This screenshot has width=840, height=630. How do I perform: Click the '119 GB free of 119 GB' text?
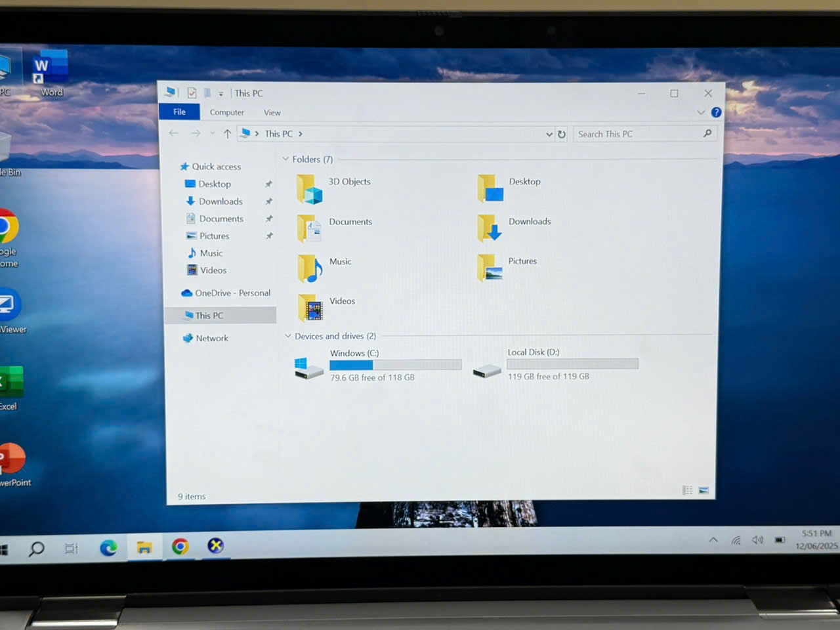click(549, 377)
